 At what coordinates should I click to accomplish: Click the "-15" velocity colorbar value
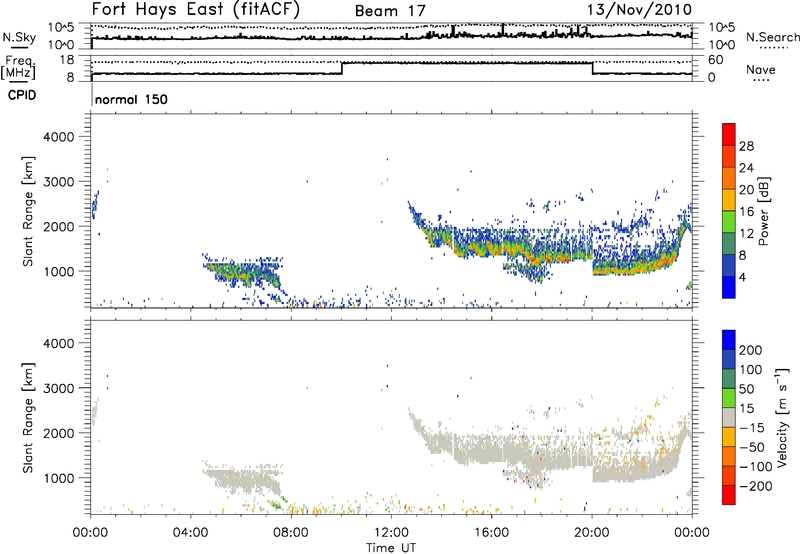click(752, 427)
